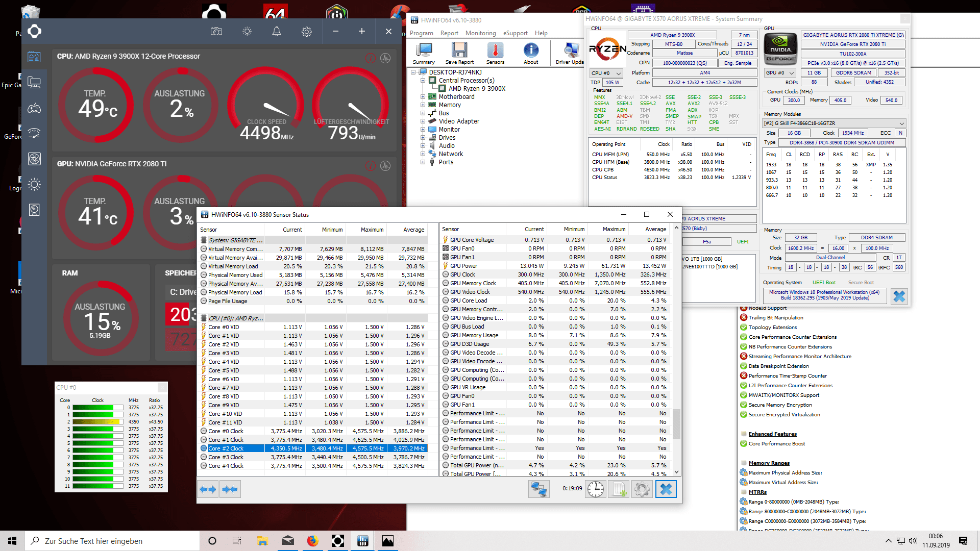Image resolution: width=980 pixels, height=551 pixels.
Task: Open the memory module G.Skill dropdown
Action: [x=834, y=123]
